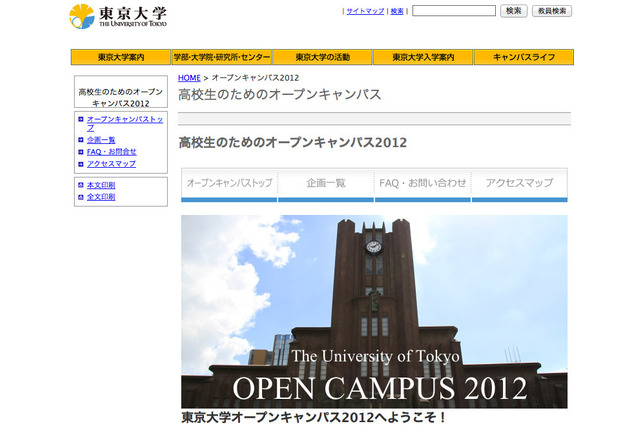640x426 pixels.
Task: Click the page title 高校生のためのオープンキャンパス
Action: 280,95
